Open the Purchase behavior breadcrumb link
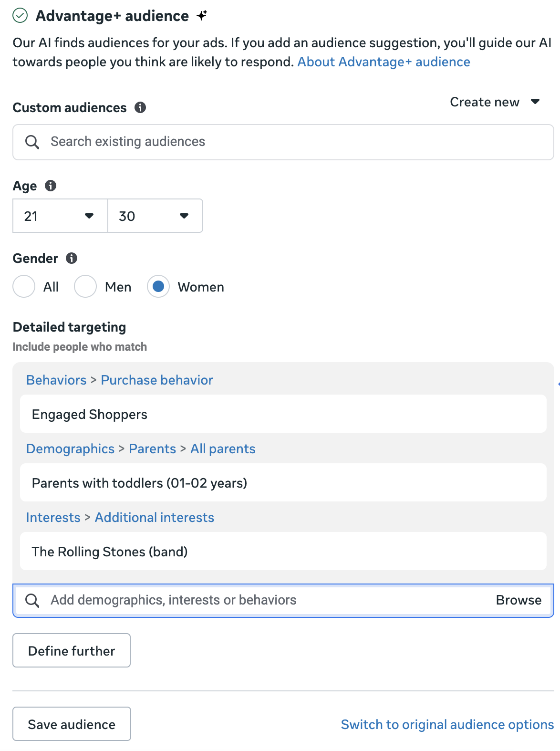 pos(156,380)
